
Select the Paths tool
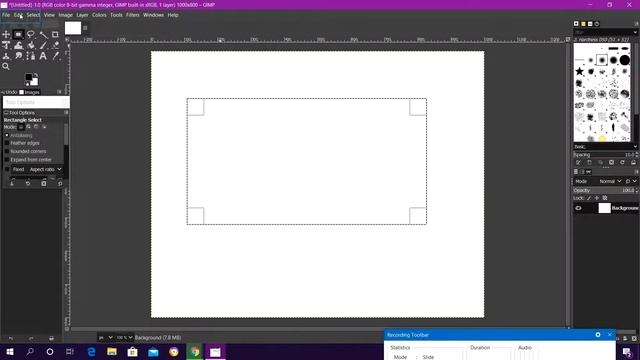[31, 56]
